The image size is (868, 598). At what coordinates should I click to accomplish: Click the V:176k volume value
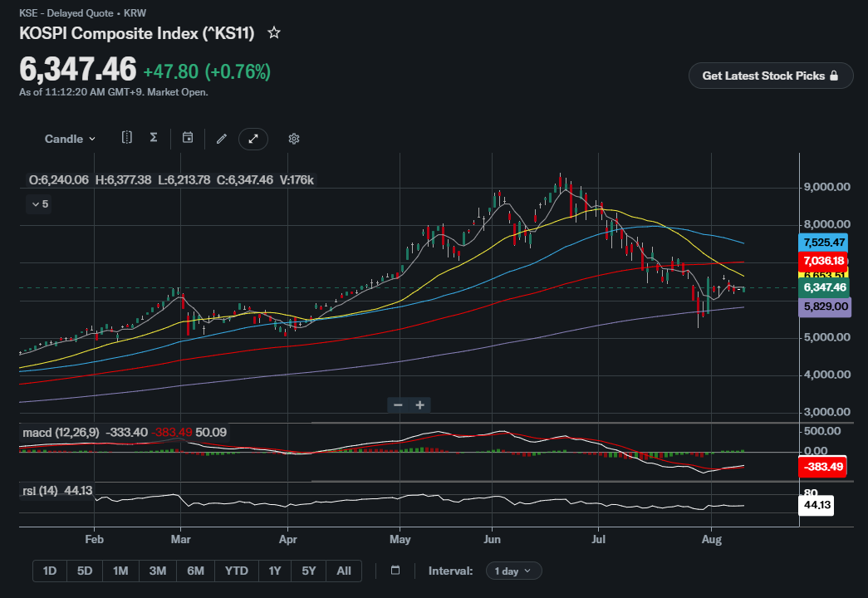[x=297, y=180]
